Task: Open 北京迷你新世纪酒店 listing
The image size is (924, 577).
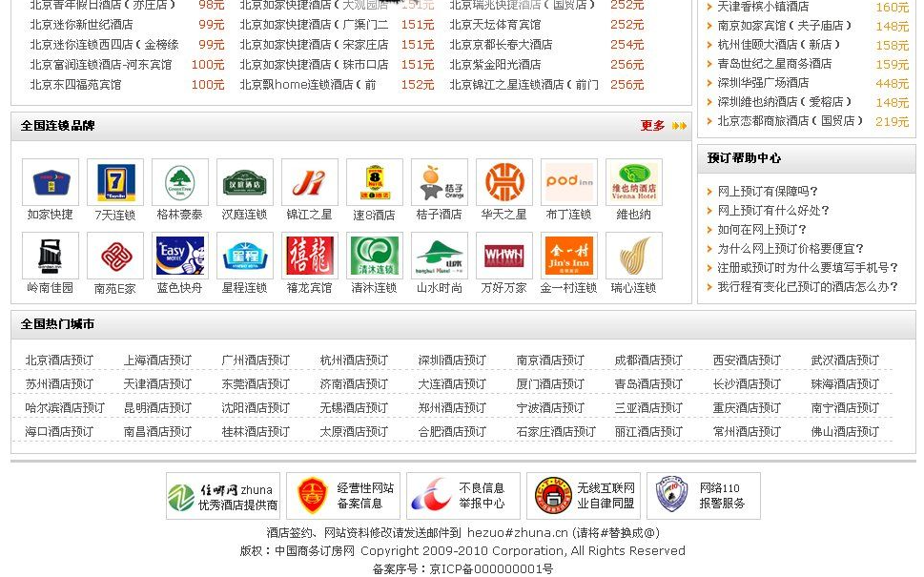Action: [x=81, y=25]
